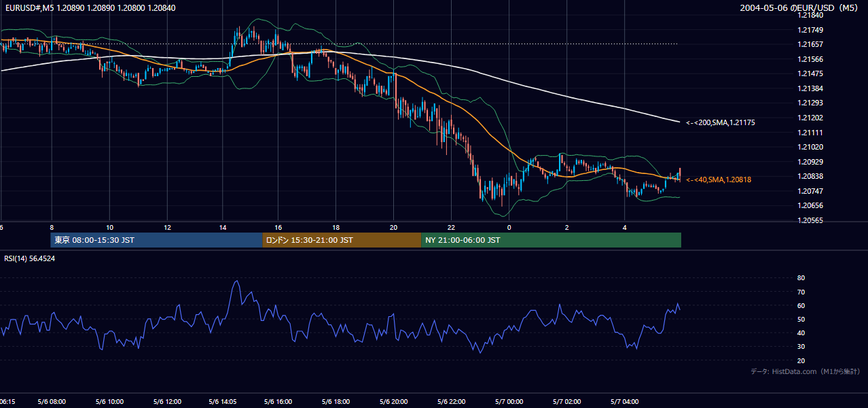Click the RSI axis level 30
The width and height of the screenshot is (868, 408).
(x=801, y=347)
